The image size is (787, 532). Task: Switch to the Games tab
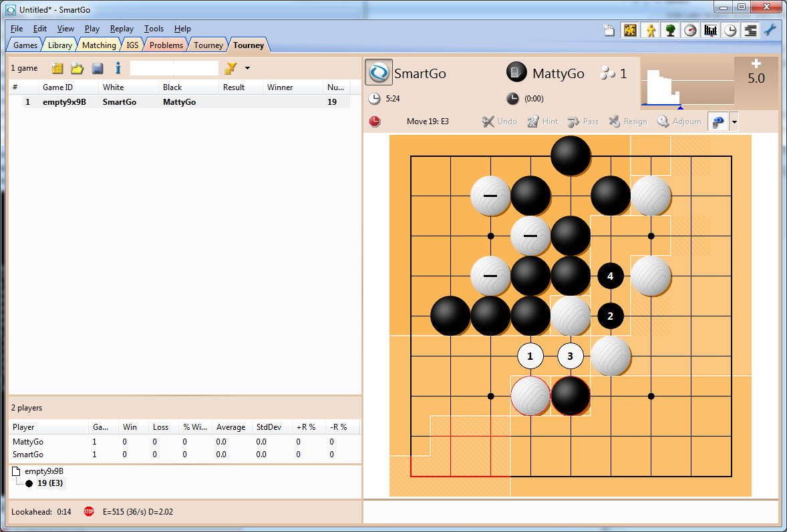25,45
